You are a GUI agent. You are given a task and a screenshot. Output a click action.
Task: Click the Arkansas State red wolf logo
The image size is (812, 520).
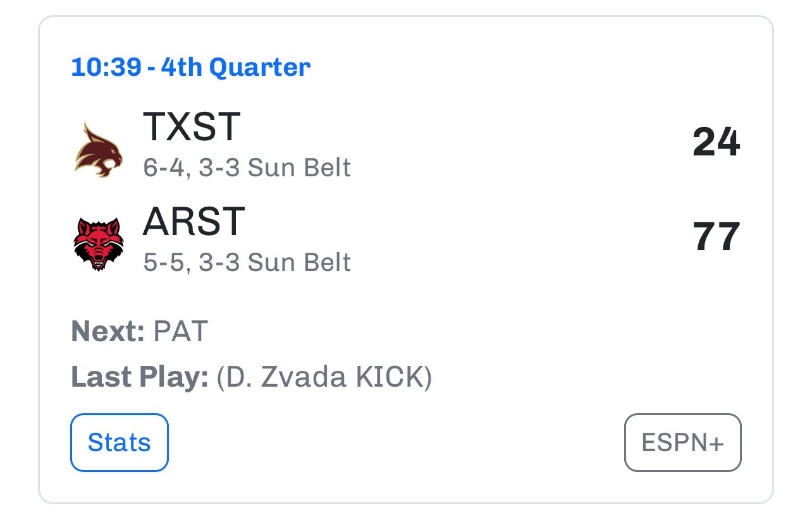tap(98, 244)
